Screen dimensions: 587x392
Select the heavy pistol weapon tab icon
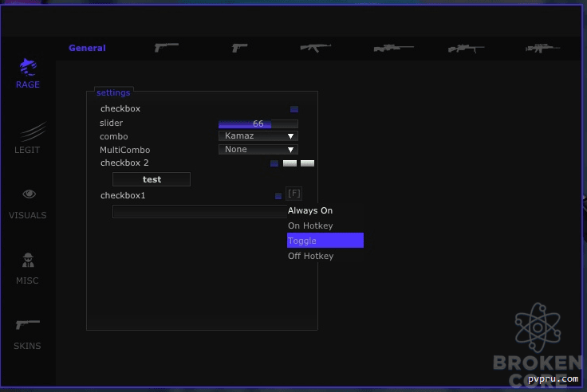tap(167, 48)
